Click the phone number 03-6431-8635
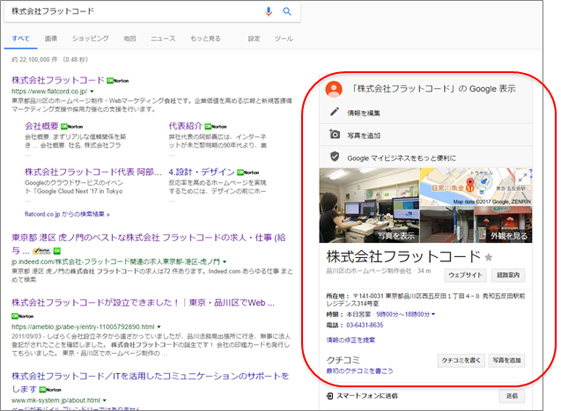Viewport: 561px width, 411px height. pyautogui.click(x=365, y=325)
